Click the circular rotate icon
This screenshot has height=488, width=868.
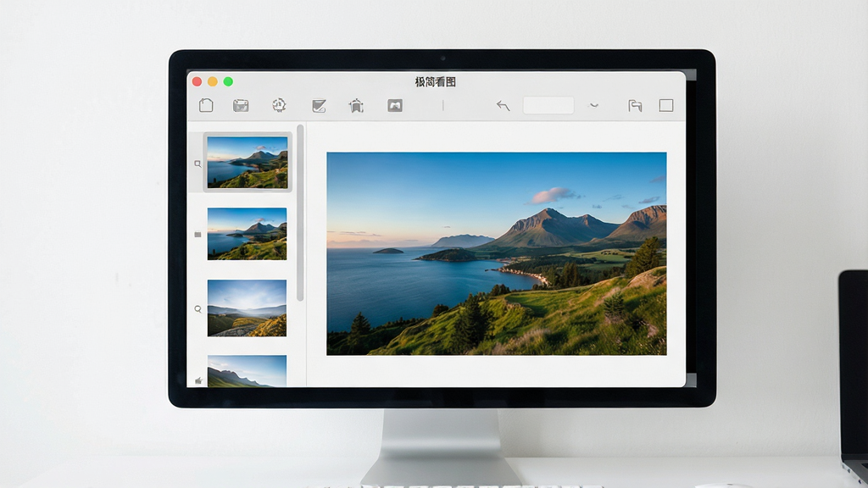coord(279,105)
